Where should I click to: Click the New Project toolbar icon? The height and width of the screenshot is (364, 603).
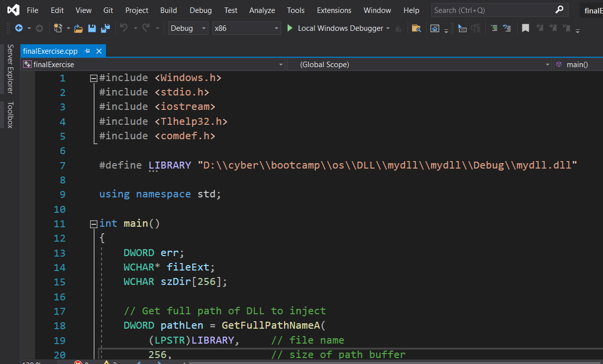click(x=57, y=28)
